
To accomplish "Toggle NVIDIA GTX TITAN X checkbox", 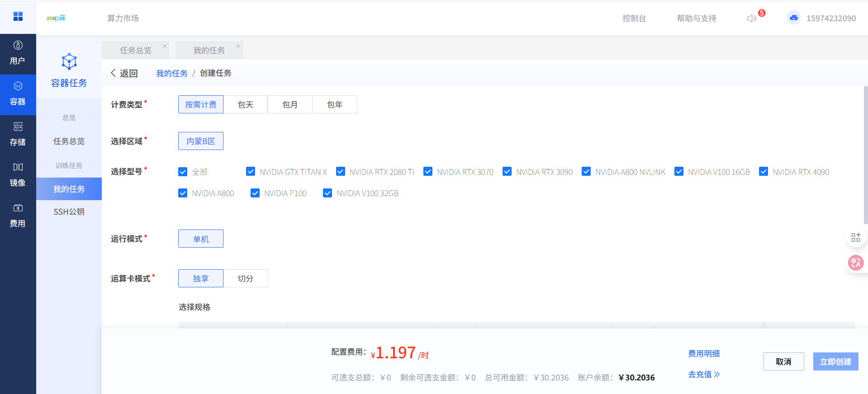I will [x=251, y=172].
